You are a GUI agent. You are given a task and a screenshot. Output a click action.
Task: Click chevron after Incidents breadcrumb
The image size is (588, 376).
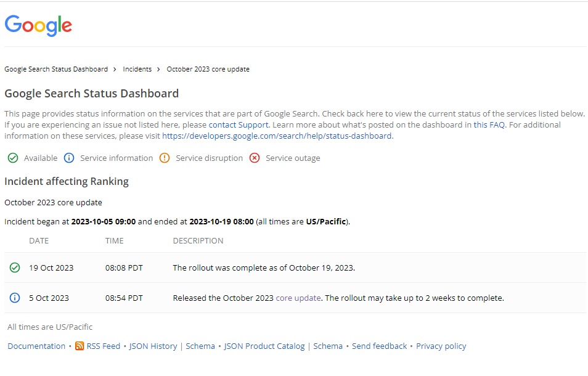click(158, 70)
